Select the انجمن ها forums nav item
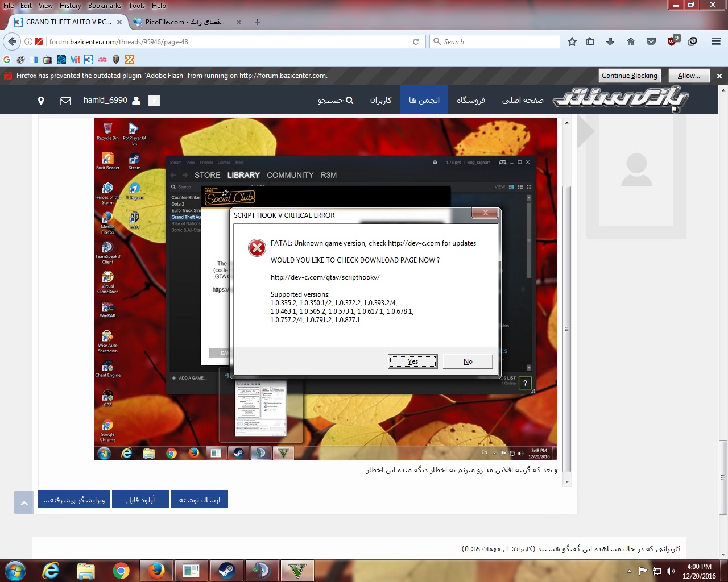 [x=424, y=100]
